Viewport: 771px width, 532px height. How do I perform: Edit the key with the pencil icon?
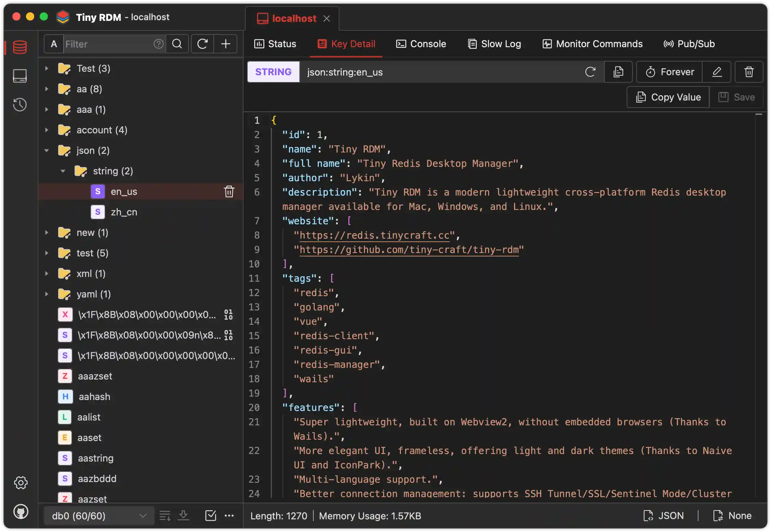point(717,72)
